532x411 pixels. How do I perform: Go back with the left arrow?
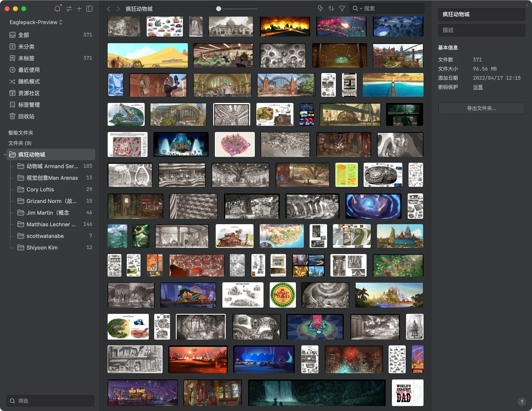tap(108, 9)
